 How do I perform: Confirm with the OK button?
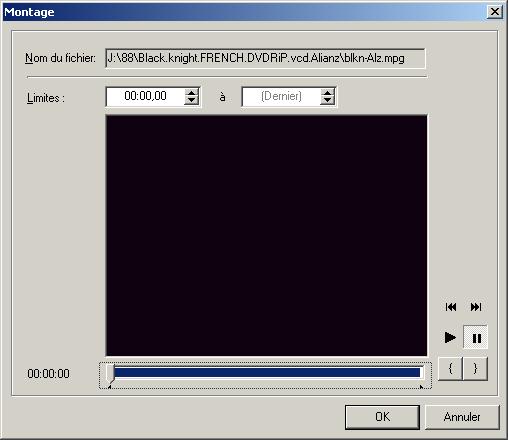[382, 417]
